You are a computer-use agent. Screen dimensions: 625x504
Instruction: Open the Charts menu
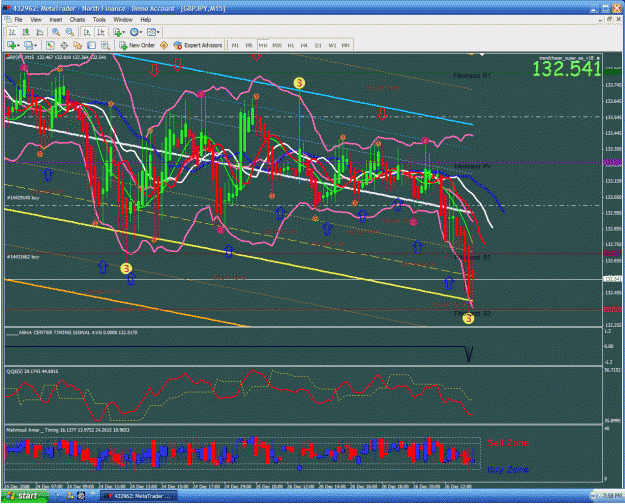pyautogui.click(x=77, y=20)
